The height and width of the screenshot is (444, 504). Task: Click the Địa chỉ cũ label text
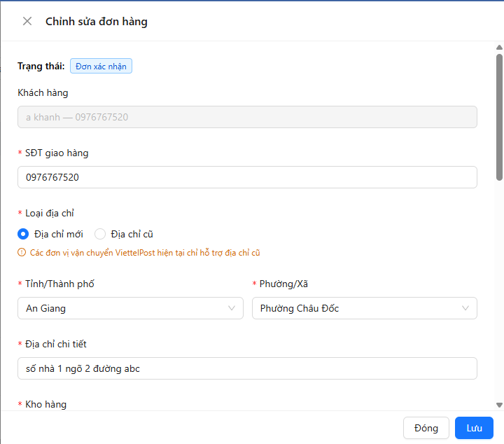click(x=132, y=234)
